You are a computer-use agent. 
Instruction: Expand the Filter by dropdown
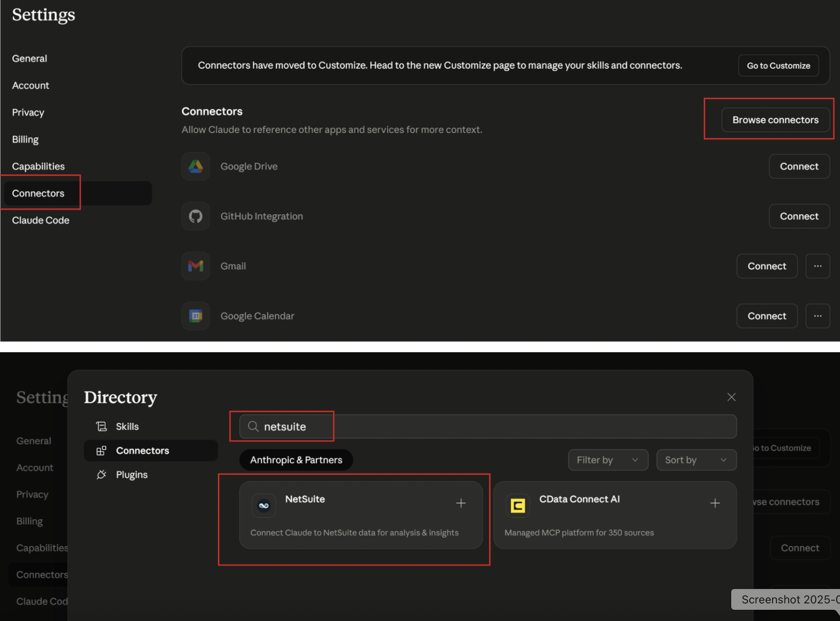(x=608, y=460)
